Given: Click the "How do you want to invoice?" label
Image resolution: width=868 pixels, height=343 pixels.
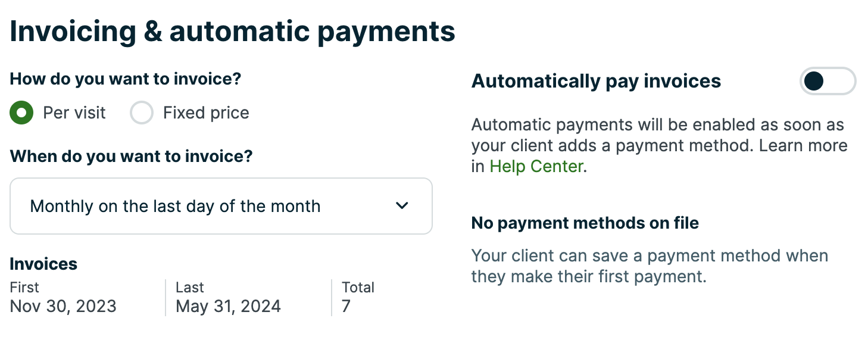Looking at the screenshot, I should 126,79.
